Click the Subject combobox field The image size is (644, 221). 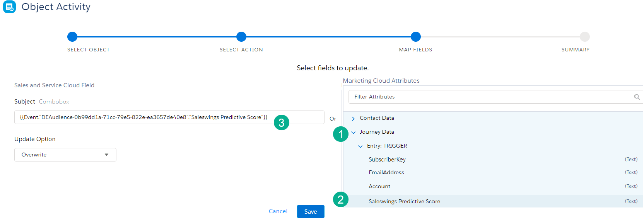pyautogui.click(x=169, y=117)
